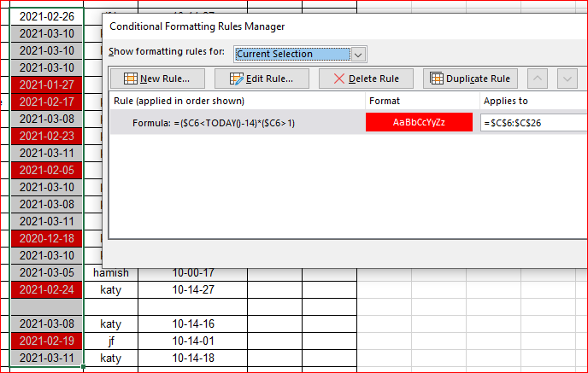588x373 pixels.
Task: Select red cell 2021-02-17
Action: click(47, 102)
